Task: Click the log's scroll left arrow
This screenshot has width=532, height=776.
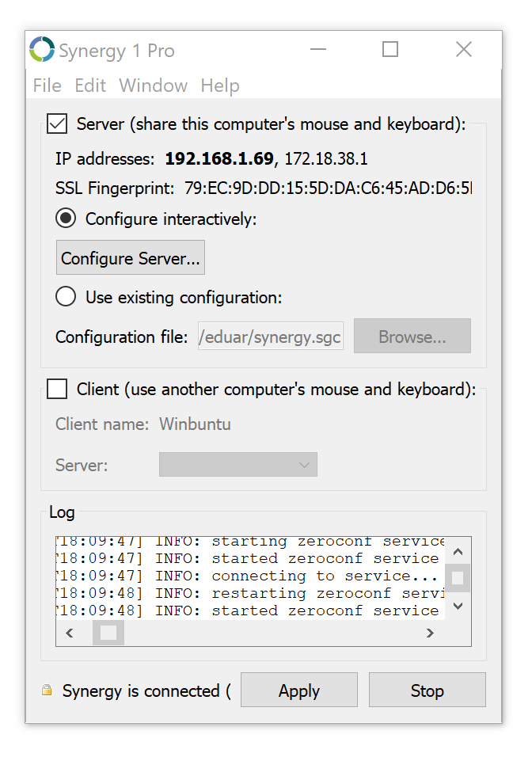Action: click(70, 633)
